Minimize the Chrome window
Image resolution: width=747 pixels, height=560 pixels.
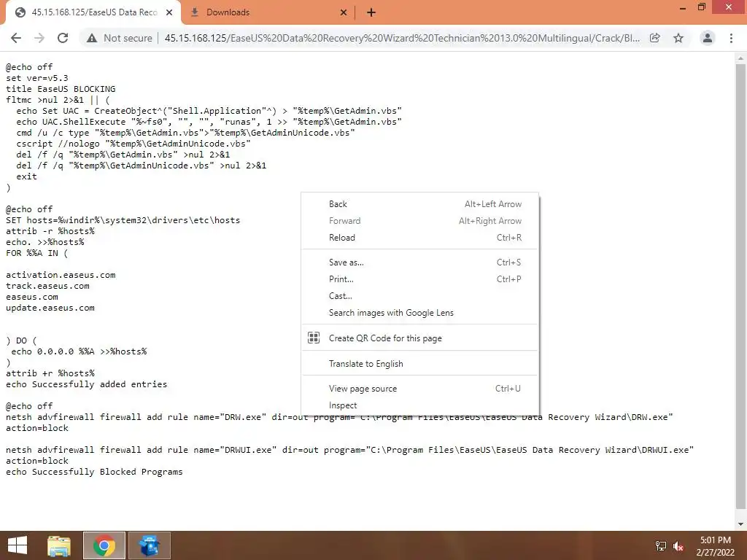pos(683,8)
